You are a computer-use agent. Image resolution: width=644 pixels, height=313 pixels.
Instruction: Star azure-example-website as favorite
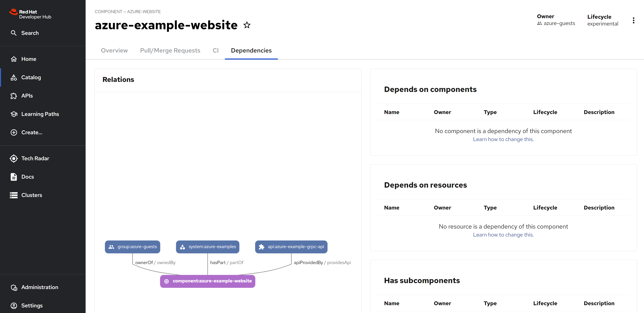point(247,25)
